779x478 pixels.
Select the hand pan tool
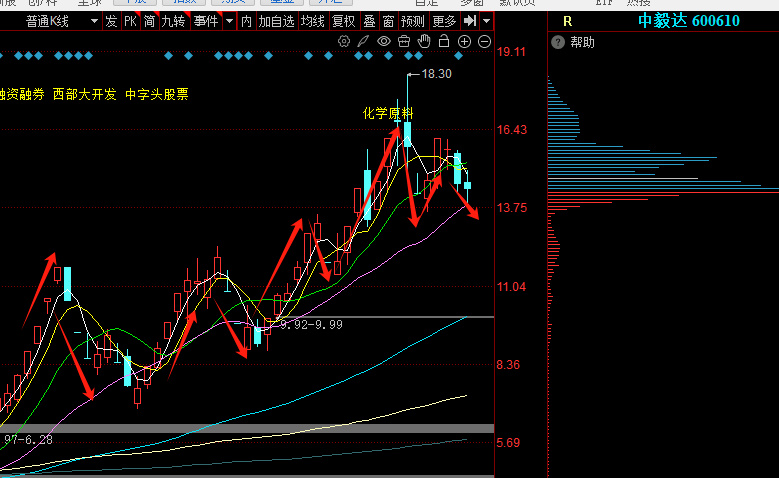coord(424,41)
